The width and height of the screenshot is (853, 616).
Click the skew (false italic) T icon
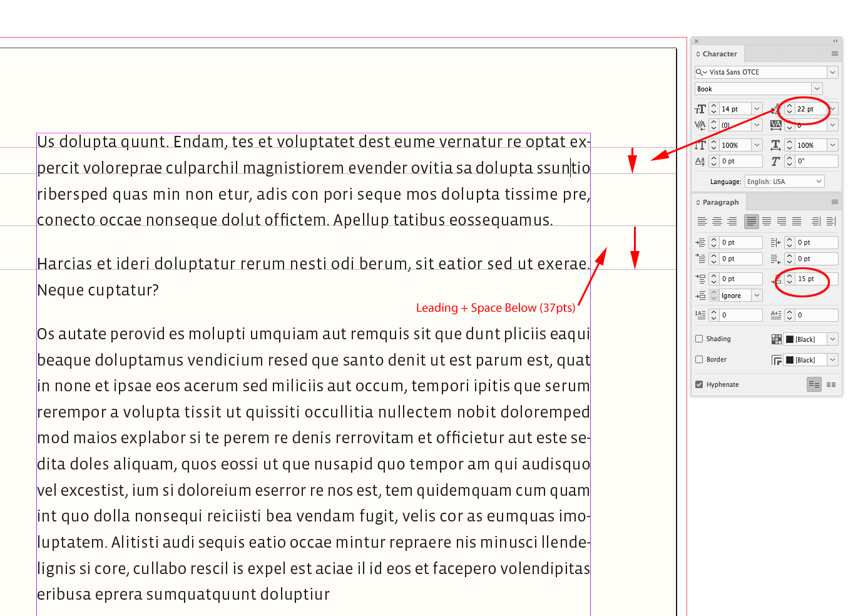776,161
